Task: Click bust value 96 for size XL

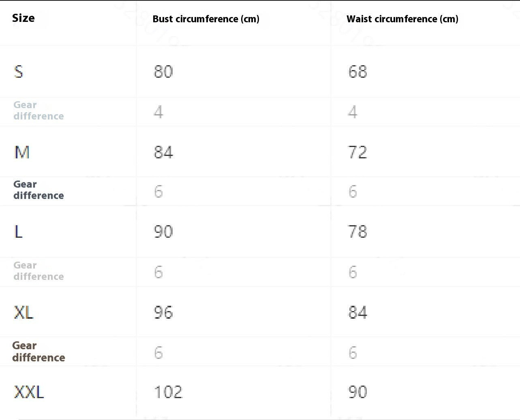Action: [163, 313]
